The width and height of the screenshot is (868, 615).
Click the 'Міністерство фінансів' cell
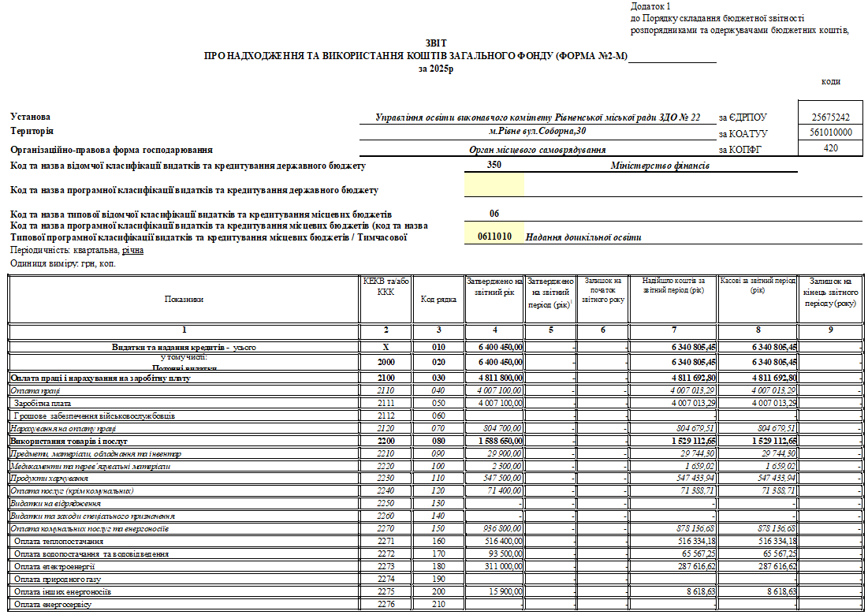(x=660, y=166)
